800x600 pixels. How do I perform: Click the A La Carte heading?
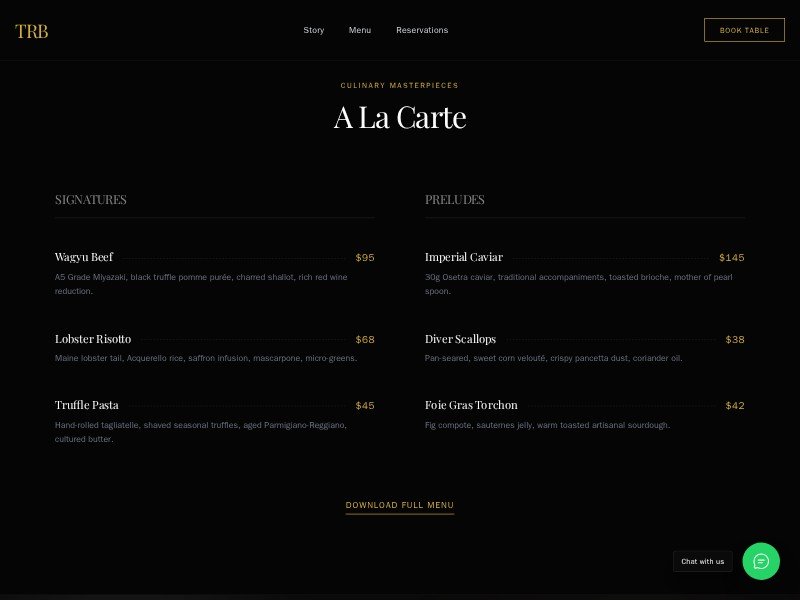(x=400, y=117)
